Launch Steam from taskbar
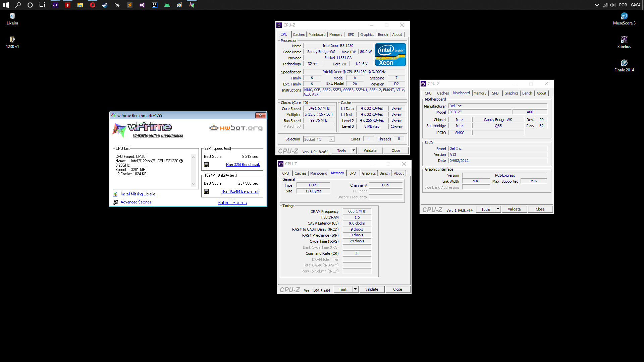 (x=105, y=5)
